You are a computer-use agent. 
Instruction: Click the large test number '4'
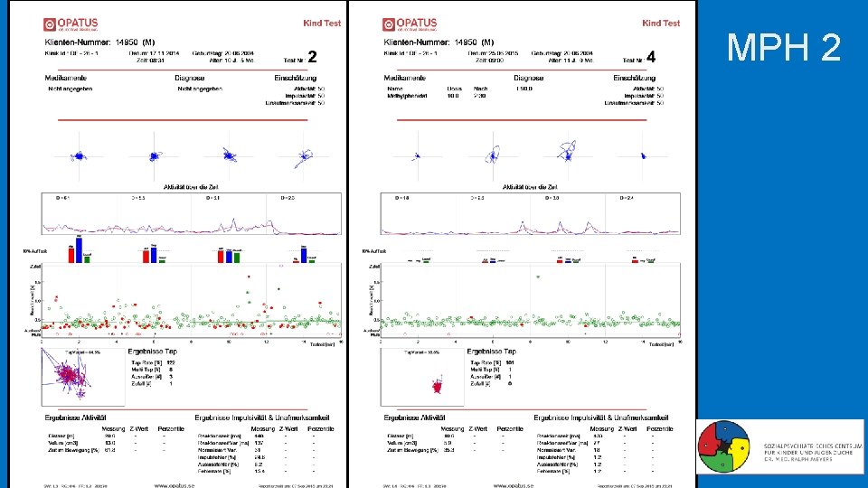point(651,57)
